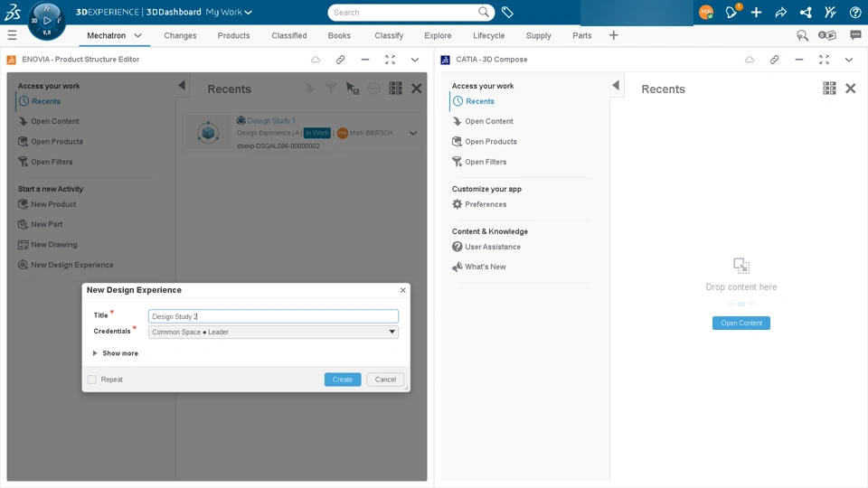Switch CATIA Recents to grid view

pyautogui.click(x=829, y=89)
